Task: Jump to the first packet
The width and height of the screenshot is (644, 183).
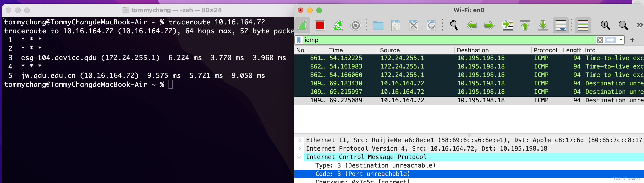Action: pos(525,25)
